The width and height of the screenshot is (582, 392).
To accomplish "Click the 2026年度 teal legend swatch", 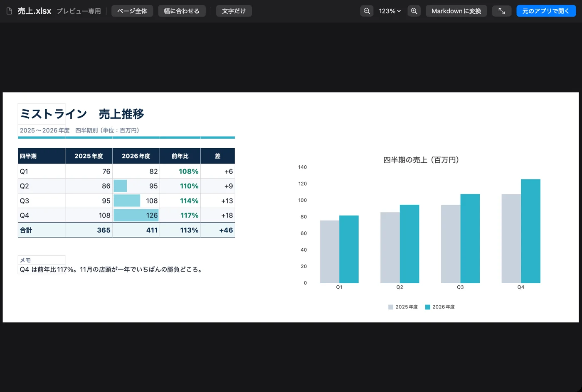I will pyautogui.click(x=428, y=307).
